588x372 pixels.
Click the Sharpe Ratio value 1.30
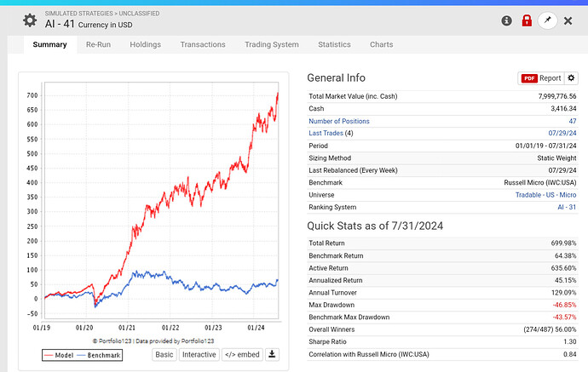point(569,341)
